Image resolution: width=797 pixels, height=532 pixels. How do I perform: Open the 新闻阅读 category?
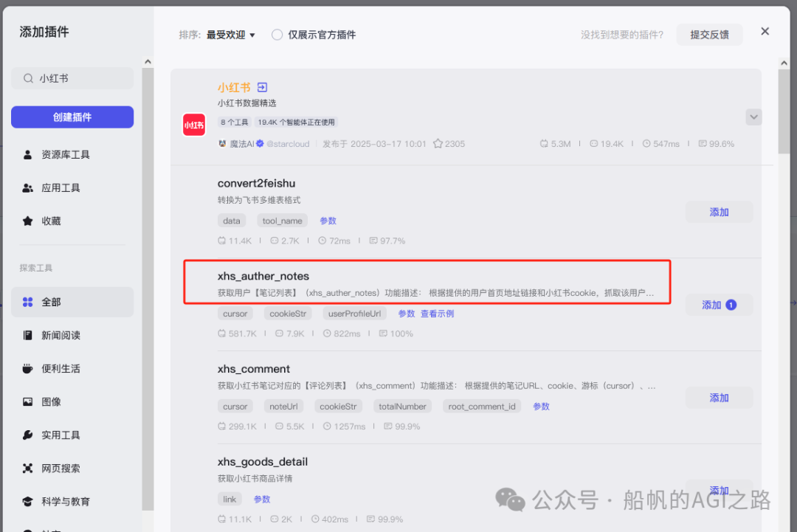pyautogui.click(x=72, y=335)
